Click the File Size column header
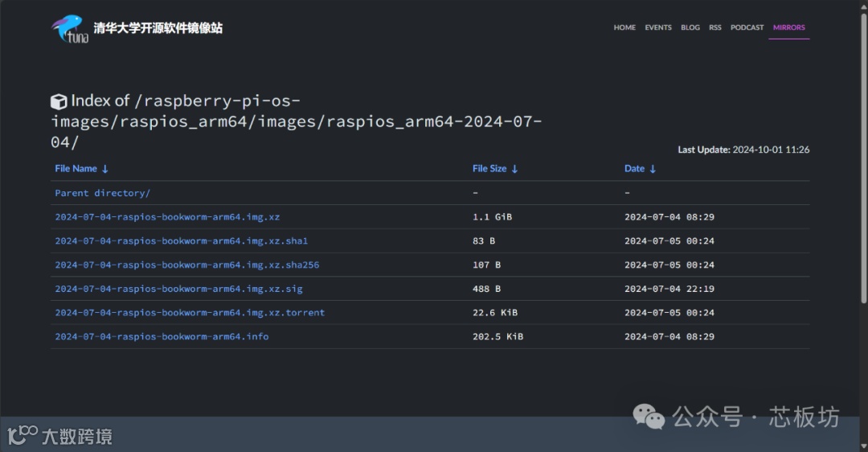Image resolution: width=868 pixels, height=452 pixels. (489, 168)
